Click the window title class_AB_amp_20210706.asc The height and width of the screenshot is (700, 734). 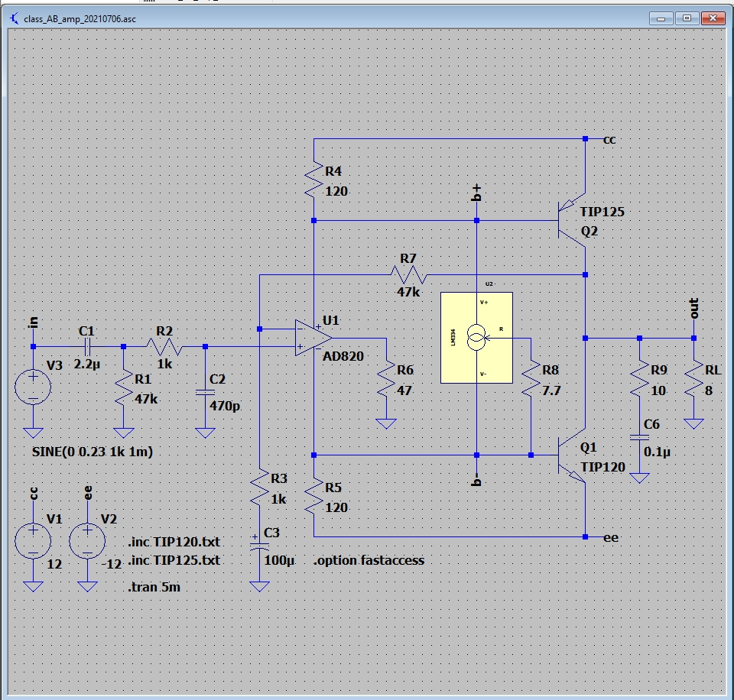[80, 18]
